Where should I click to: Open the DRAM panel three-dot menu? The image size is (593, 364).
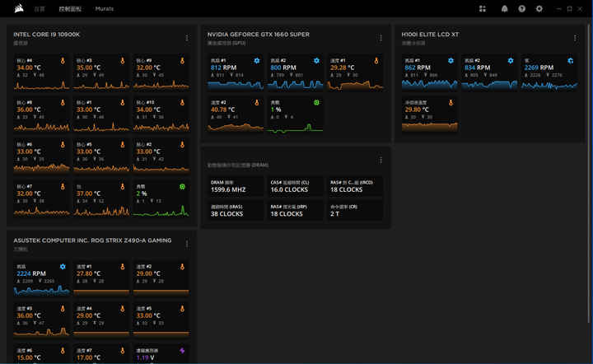(381, 161)
